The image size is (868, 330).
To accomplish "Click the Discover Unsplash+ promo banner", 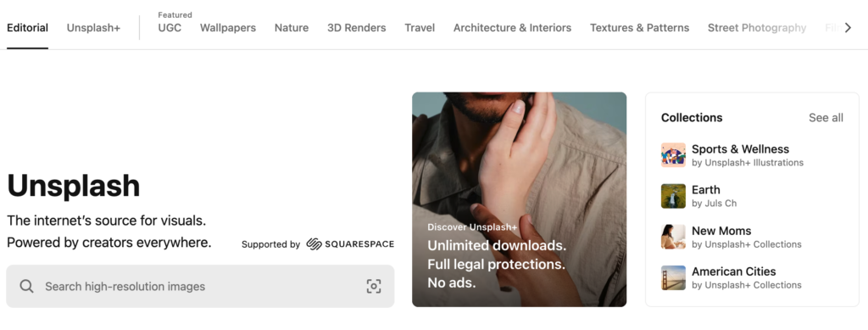I will (x=520, y=199).
